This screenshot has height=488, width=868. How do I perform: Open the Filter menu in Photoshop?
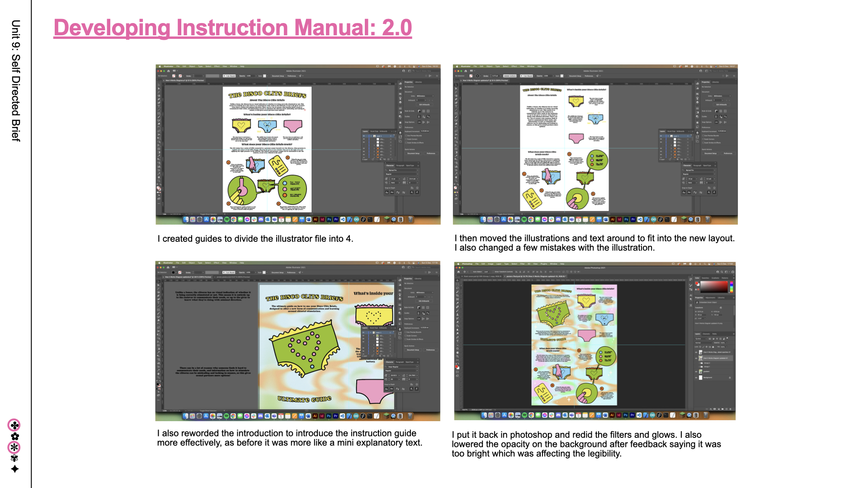[522, 264]
